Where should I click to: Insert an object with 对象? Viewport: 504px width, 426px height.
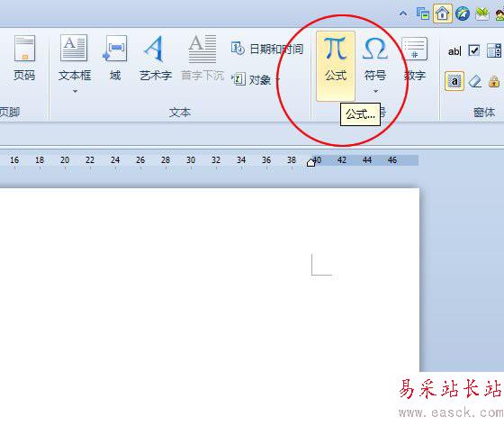[251, 79]
